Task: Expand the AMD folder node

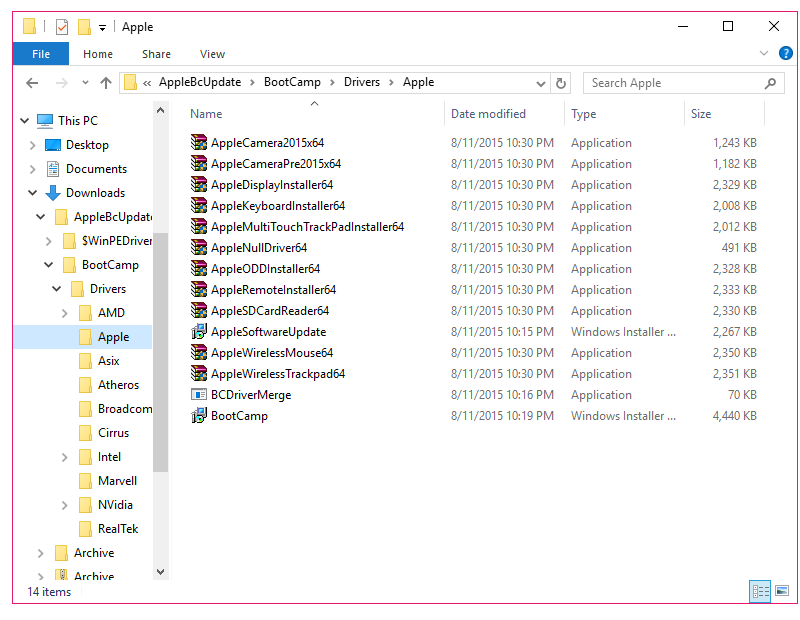Action: click(64, 313)
